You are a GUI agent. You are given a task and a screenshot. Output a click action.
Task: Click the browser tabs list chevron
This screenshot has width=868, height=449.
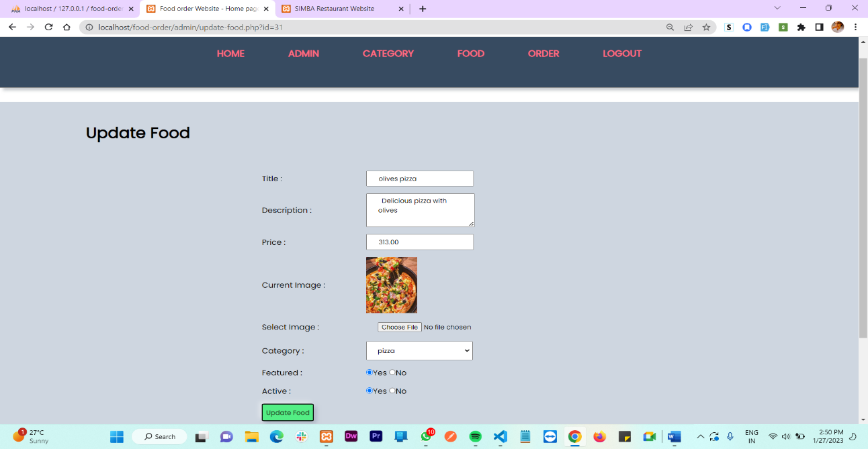tap(777, 8)
